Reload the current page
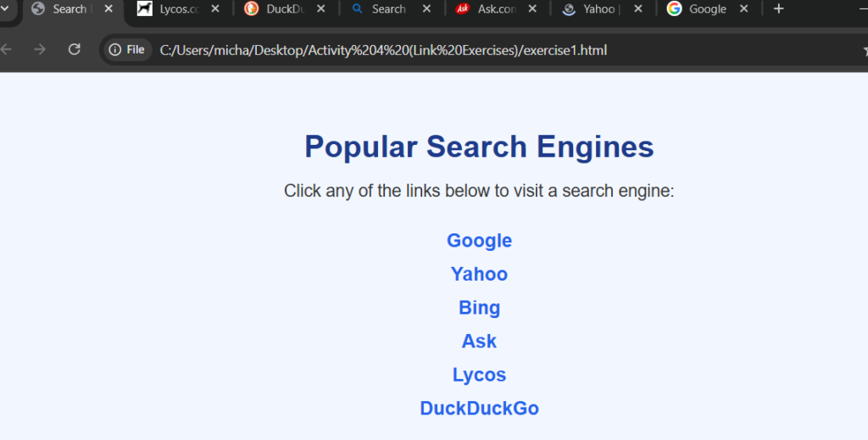Viewport: 868px width, 440px height. pos(75,49)
